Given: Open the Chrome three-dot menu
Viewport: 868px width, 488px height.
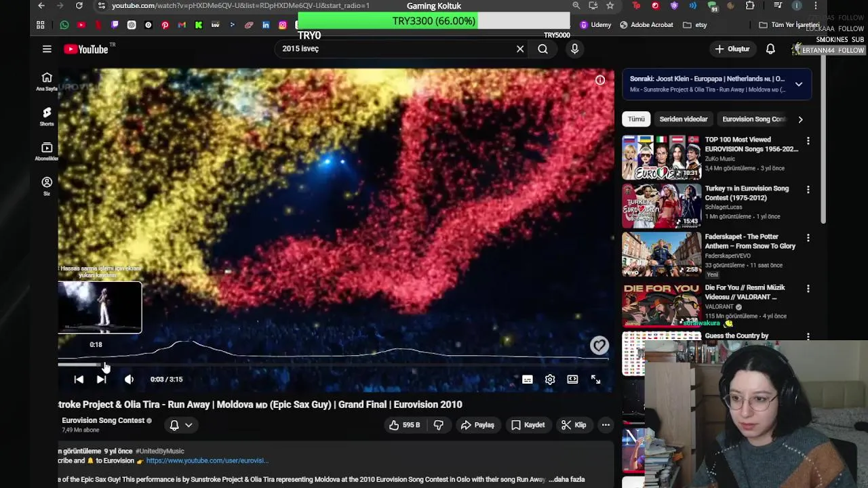Looking at the screenshot, I should coord(816,5).
